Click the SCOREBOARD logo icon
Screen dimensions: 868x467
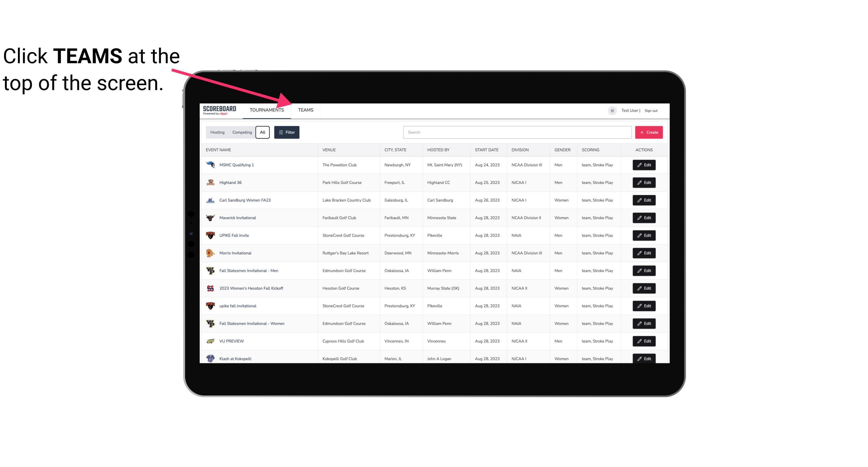point(220,110)
